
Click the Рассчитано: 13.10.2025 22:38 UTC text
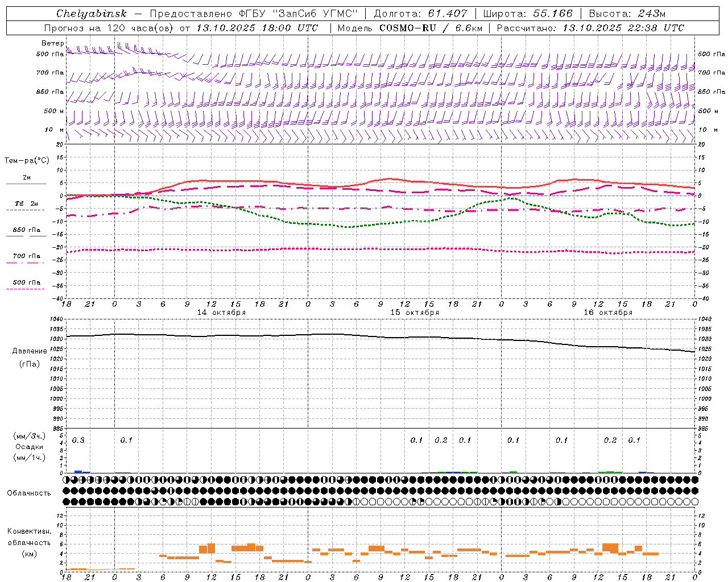click(590, 28)
